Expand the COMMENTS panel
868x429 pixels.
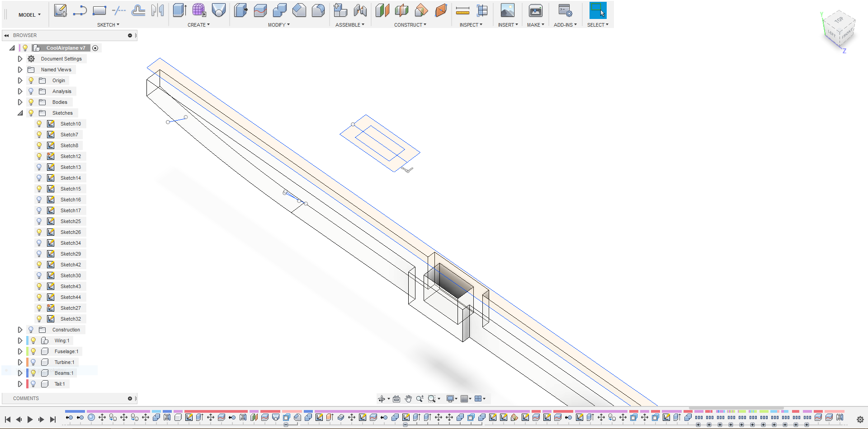point(130,398)
